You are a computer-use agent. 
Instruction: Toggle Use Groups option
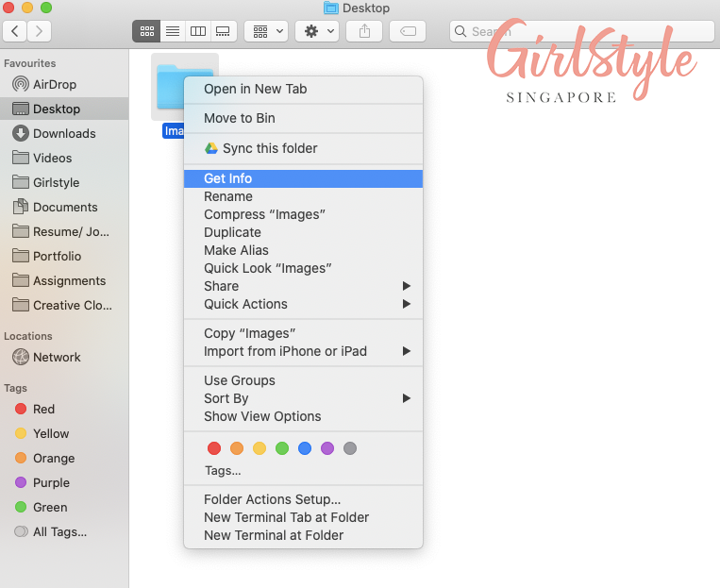click(303, 380)
